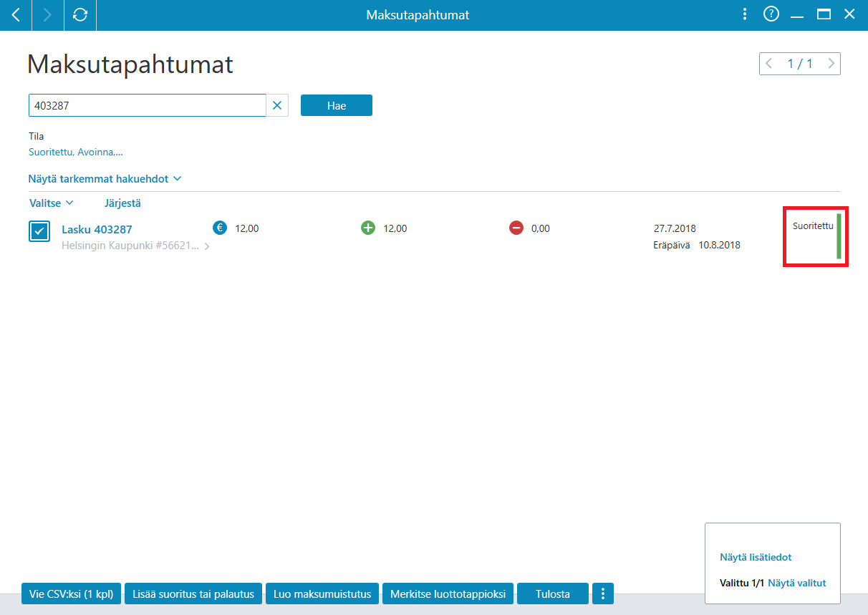
Task: Open the Järjestä sort menu
Action: (122, 203)
